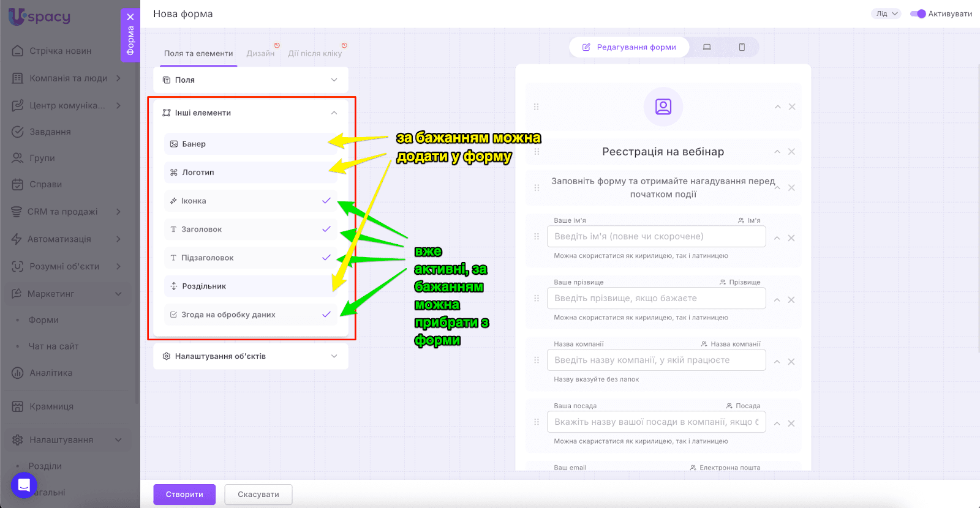Open Форми under Маркетинг
The height and width of the screenshot is (508, 980).
[43, 320]
